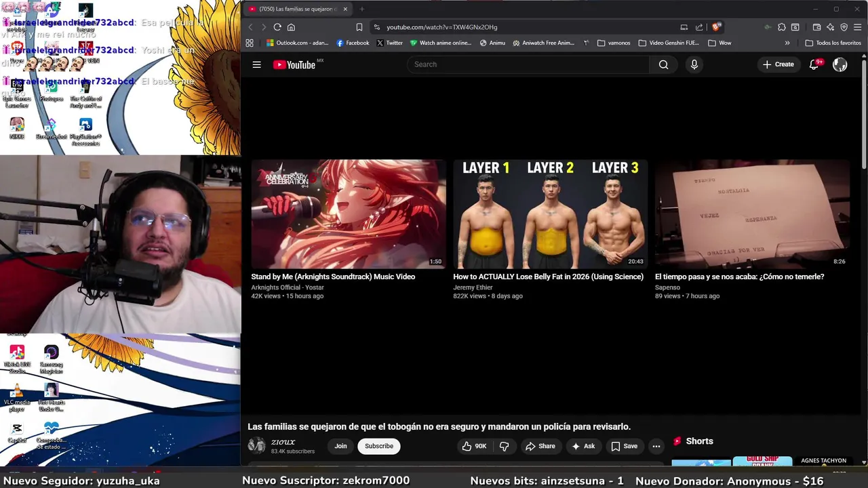Open Streamer.bot desktop shortcut
The width and height of the screenshot is (868, 488).
pos(51,129)
